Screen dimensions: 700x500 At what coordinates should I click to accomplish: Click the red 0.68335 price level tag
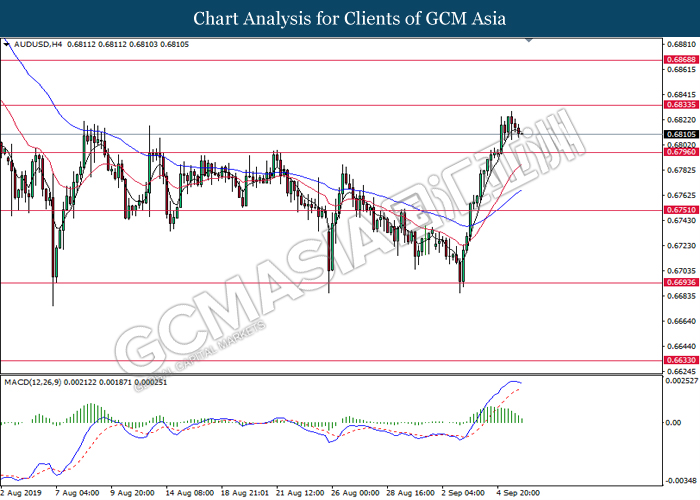pyautogui.click(x=681, y=105)
